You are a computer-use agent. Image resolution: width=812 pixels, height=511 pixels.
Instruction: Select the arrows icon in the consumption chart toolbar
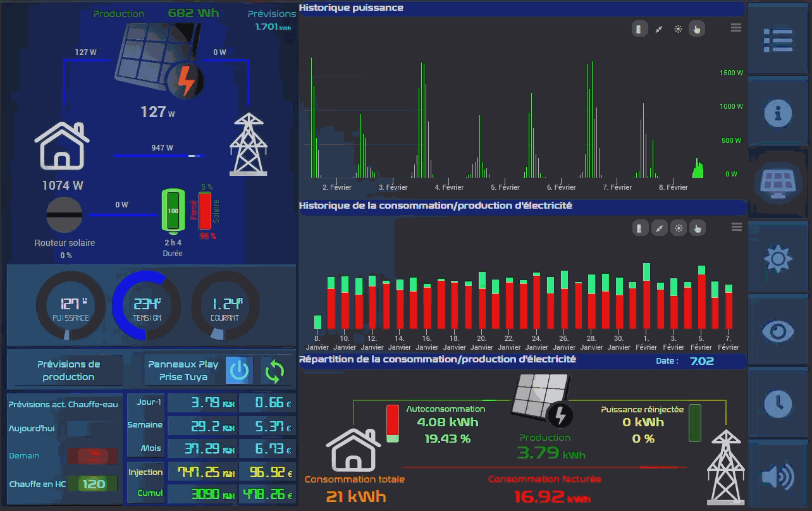[x=659, y=228]
